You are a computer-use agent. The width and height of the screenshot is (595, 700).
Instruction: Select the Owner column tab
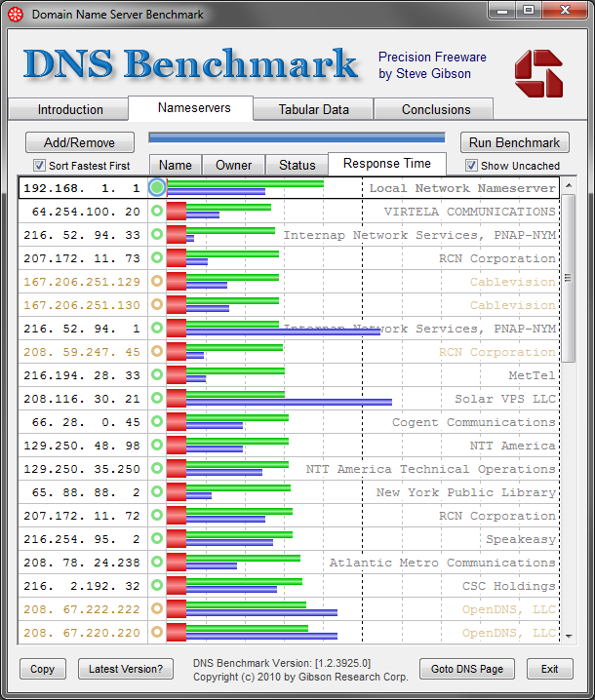point(234,165)
